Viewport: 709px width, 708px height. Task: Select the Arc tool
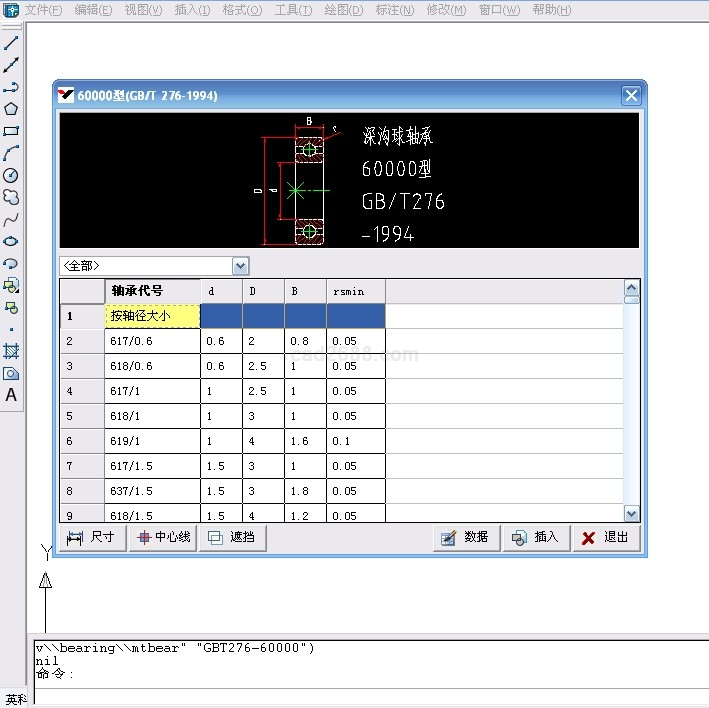[x=11, y=153]
